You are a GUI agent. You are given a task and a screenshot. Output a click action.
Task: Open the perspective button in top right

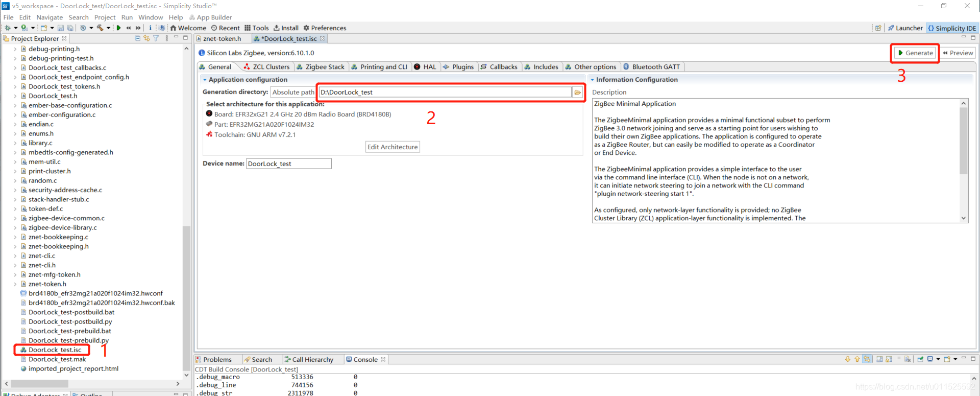point(878,28)
